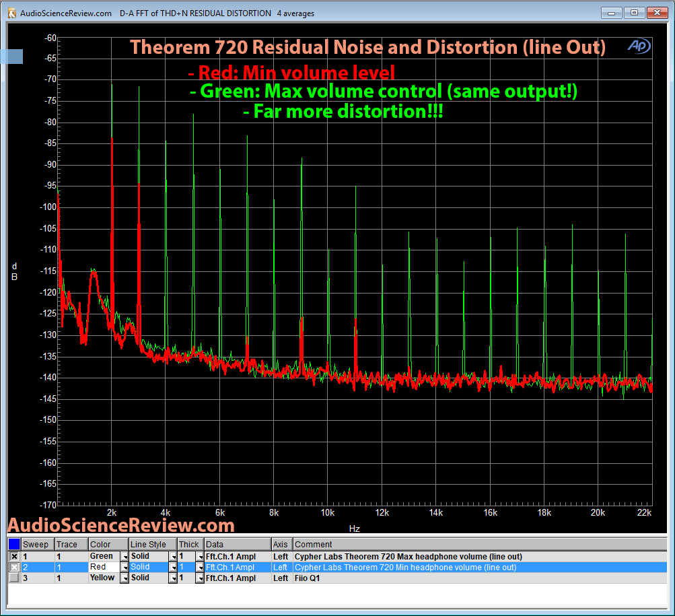675x616 pixels.
Task: Click the Axis column header
Action: click(x=282, y=545)
